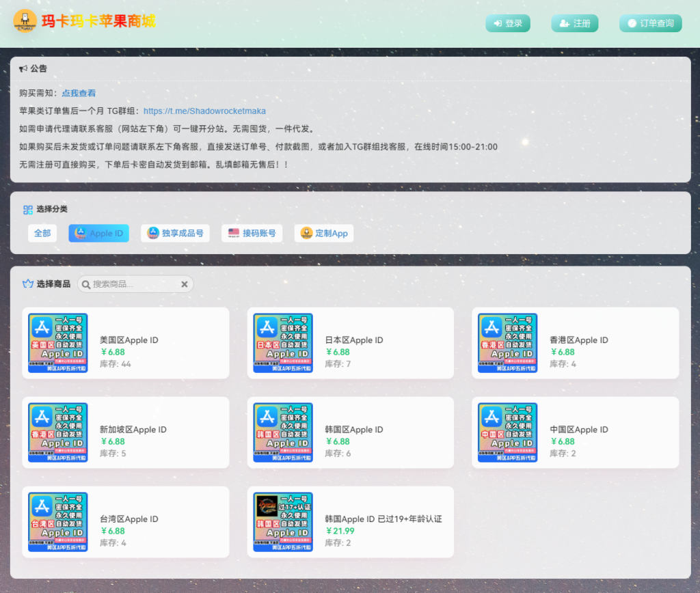Click the 中国区Apple ID product title
Image resolution: width=700 pixels, height=593 pixels.
(579, 430)
